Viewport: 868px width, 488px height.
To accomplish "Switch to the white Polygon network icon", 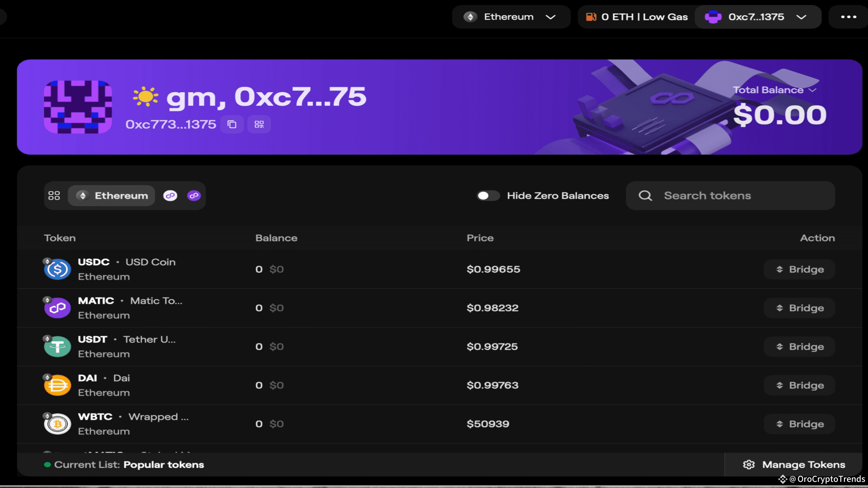I will tap(170, 196).
